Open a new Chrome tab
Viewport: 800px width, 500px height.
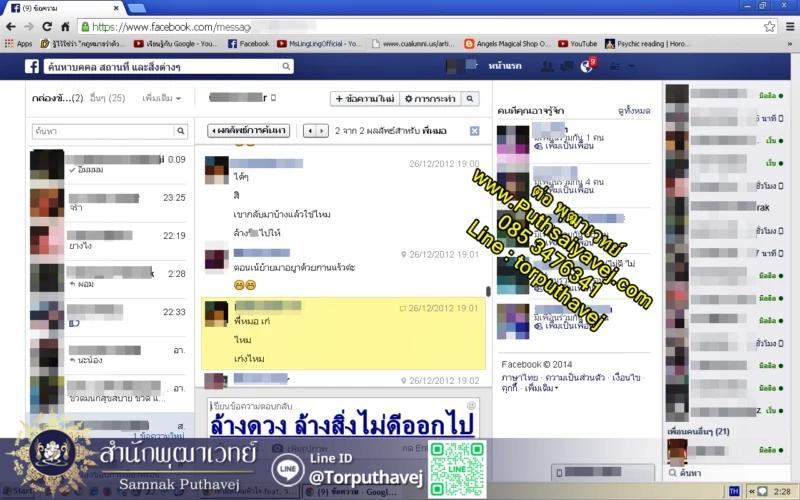(x=136, y=8)
